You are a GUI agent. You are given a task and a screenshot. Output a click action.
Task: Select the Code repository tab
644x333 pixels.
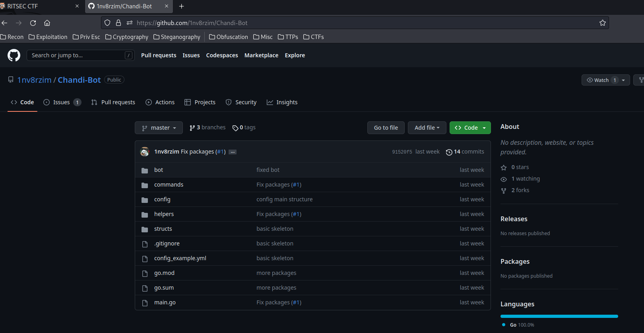pyautogui.click(x=22, y=102)
